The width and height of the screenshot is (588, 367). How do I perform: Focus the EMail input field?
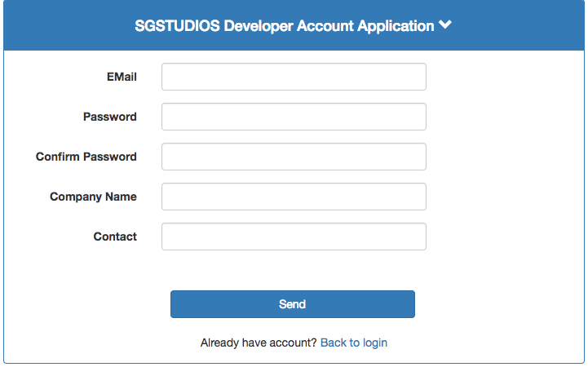[294, 77]
